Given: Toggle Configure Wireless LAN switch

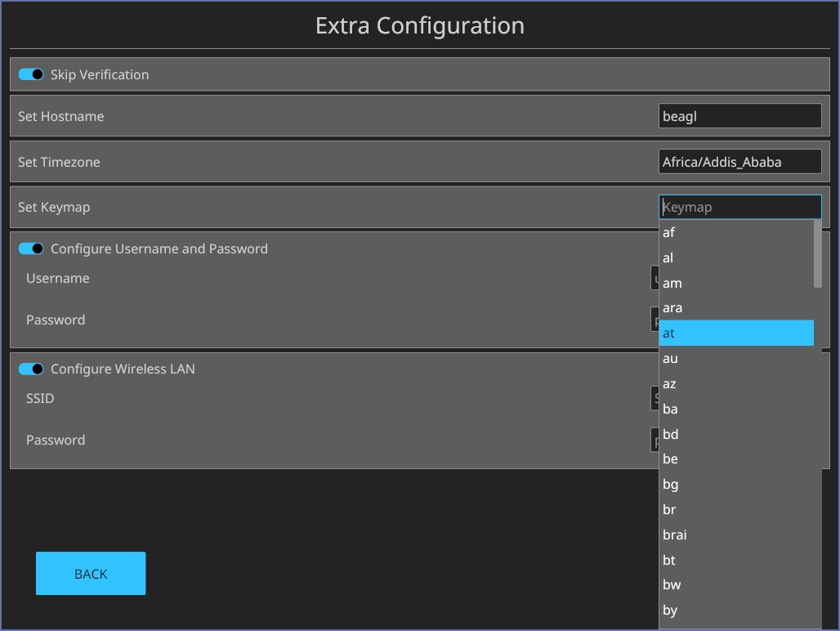Looking at the screenshot, I should click(x=31, y=369).
